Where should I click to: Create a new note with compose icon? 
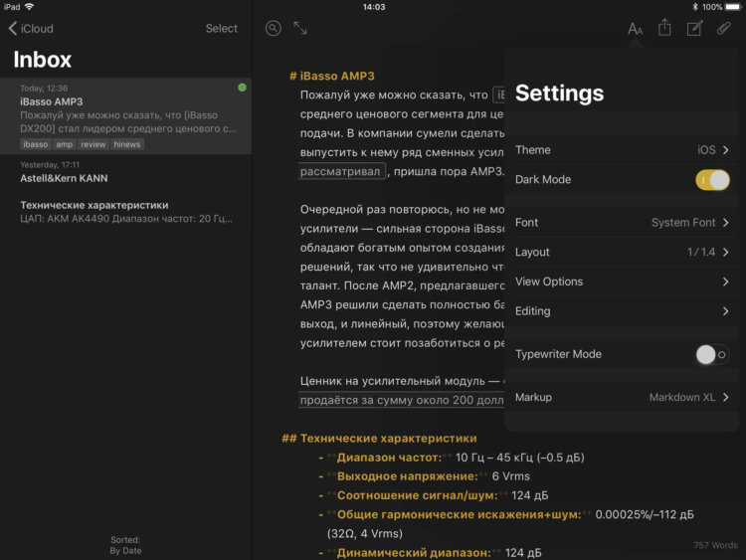[x=694, y=29]
